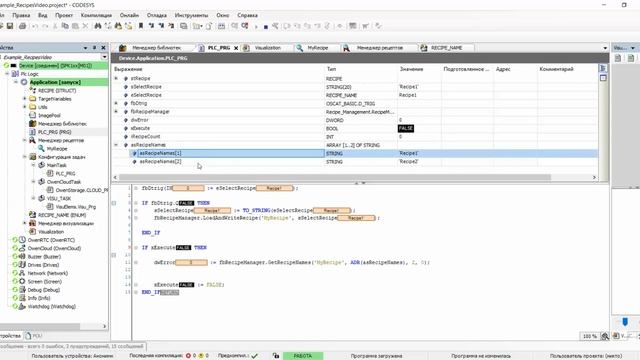The image size is (640, 360).
Task: Click the Buzzer device icon in tree
Action: click(x=22, y=256)
